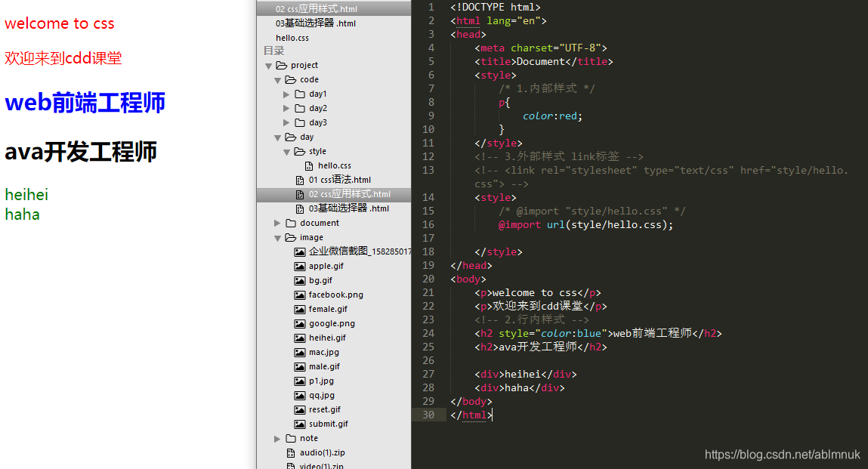Click the day1 folder icon

[299, 94]
